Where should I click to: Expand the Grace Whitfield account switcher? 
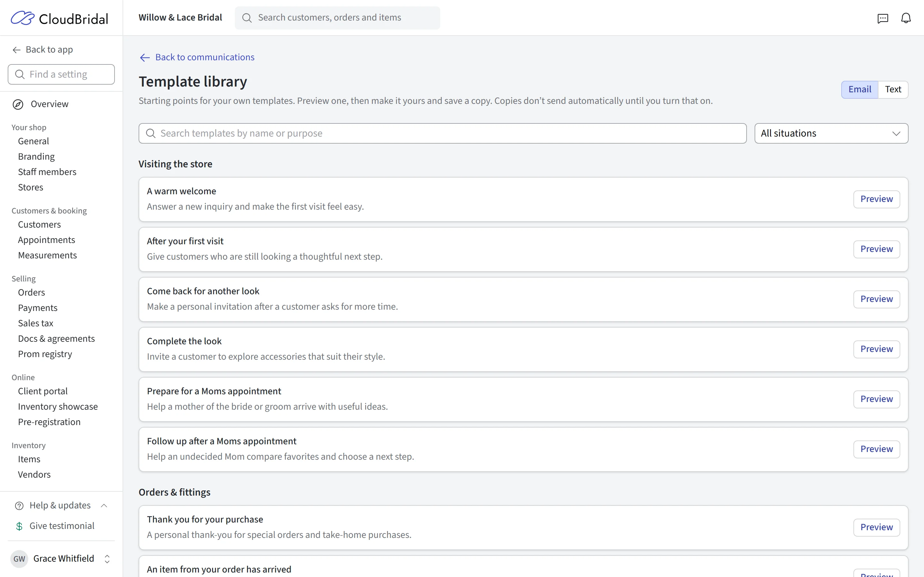point(107,559)
